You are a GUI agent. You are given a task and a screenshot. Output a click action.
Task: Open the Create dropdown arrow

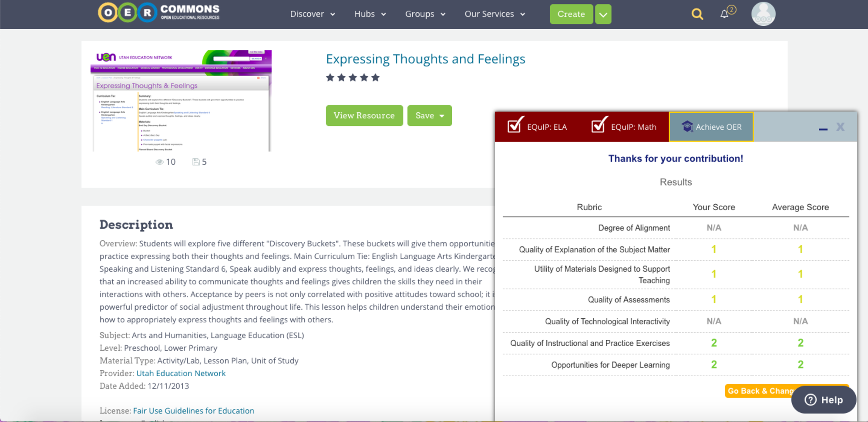[x=603, y=15]
